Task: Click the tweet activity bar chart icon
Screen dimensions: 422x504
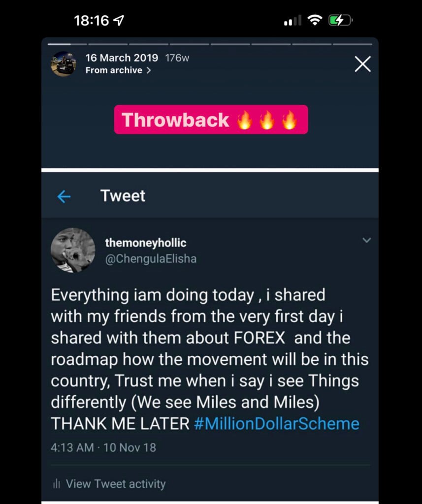Action: [x=56, y=484]
